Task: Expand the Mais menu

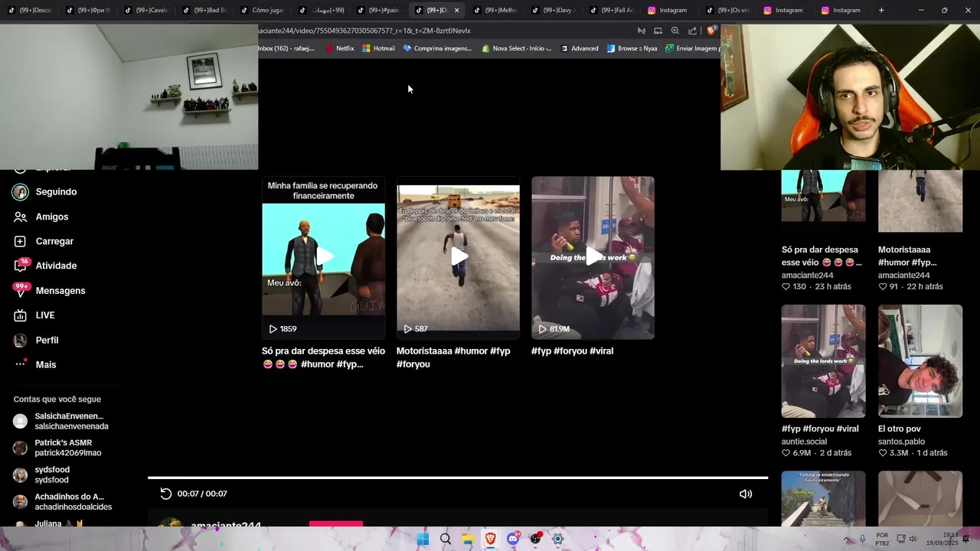Action: (x=45, y=364)
